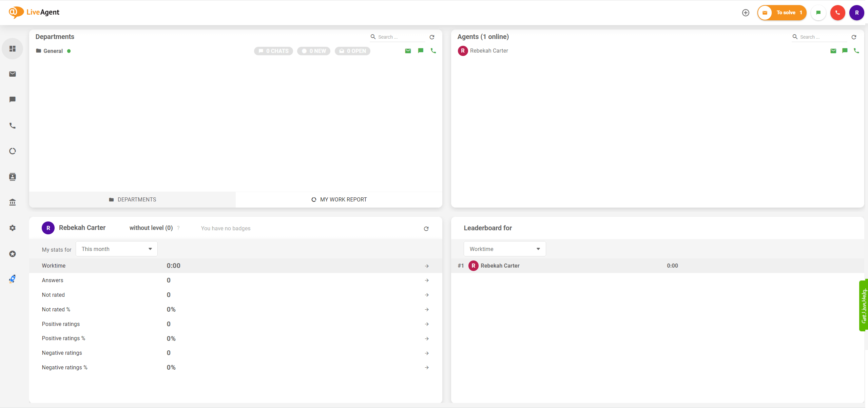This screenshot has height=408, width=868.
Task: Toggle Rebekah Carter agent phone availability icon
Action: pyautogui.click(x=856, y=51)
